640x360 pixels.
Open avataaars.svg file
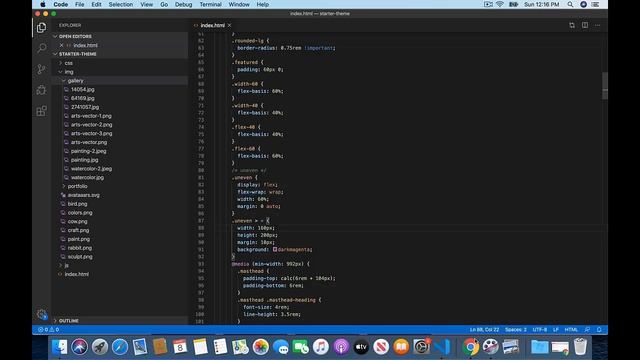point(84,195)
